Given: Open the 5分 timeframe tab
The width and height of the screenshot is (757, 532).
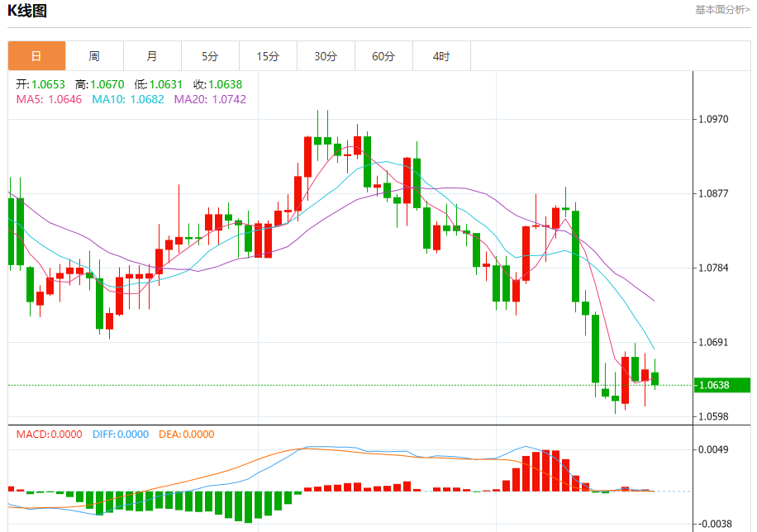Looking at the screenshot, I should [x=211, y=56].
